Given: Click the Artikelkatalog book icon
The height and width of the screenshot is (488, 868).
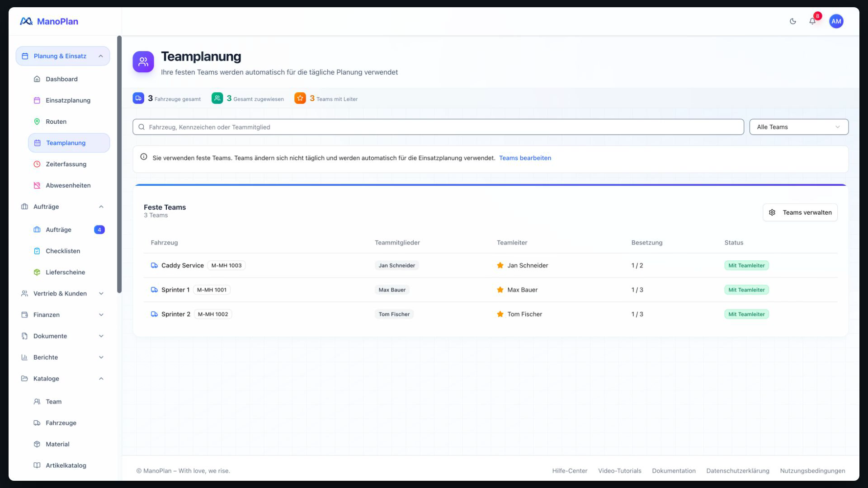Looking at the screenshot, I should (37, 465).
